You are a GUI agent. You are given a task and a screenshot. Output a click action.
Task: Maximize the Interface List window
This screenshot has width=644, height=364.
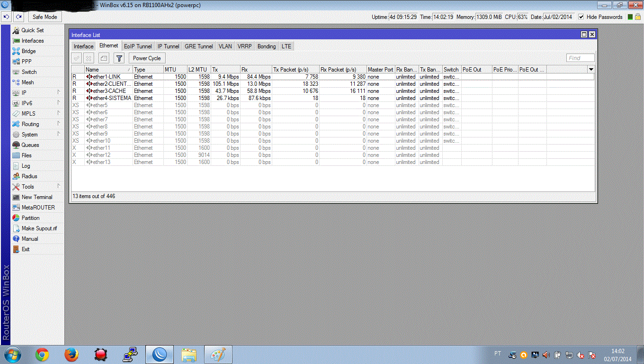coord(584,35)
